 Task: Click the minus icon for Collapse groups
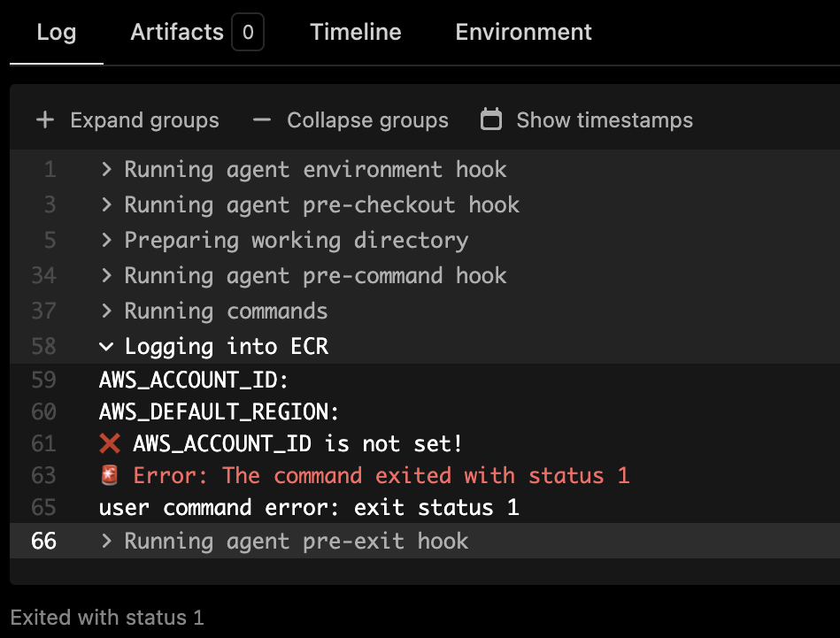(x=261, y=120)
